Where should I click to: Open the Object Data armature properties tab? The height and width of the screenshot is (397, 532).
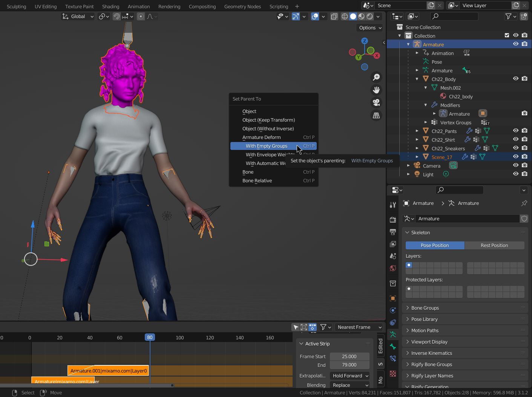click(393, 334)
